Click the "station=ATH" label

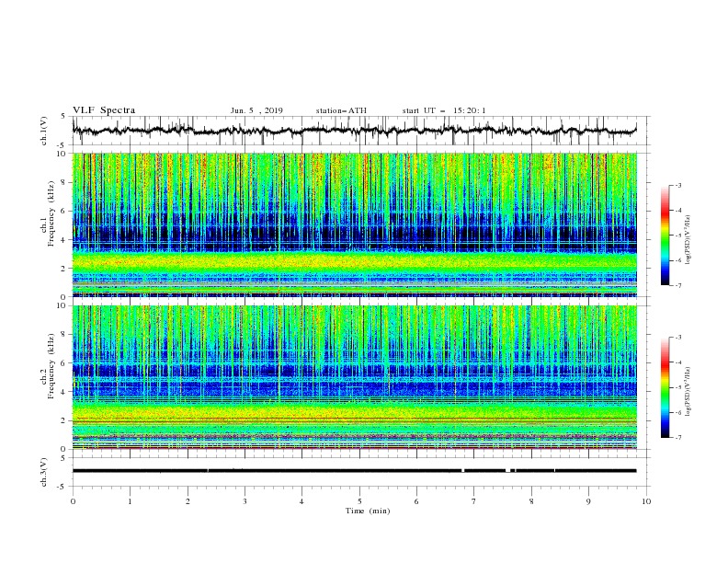point(341,110)
